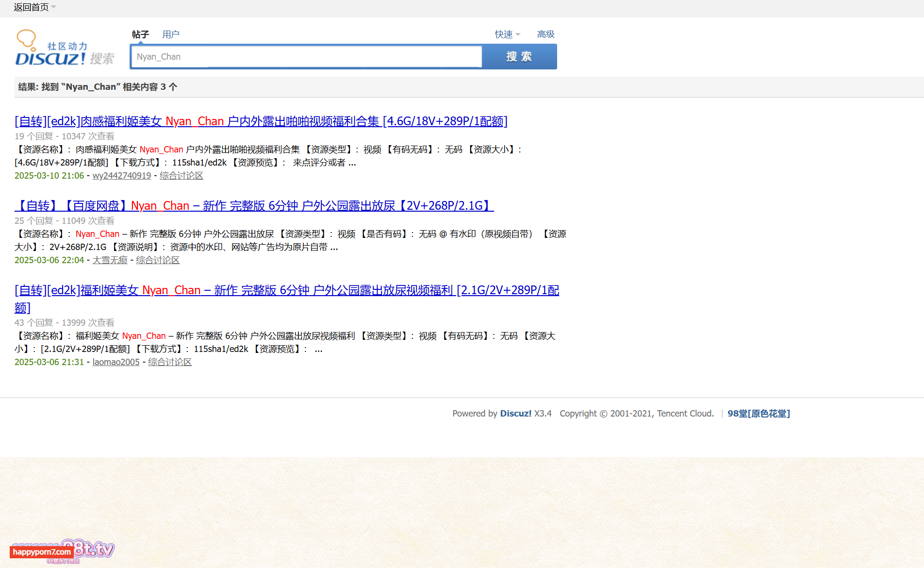Open author wy2442740919 profile
This screenshot has width=924, height=568.
[x=122, y=176]
